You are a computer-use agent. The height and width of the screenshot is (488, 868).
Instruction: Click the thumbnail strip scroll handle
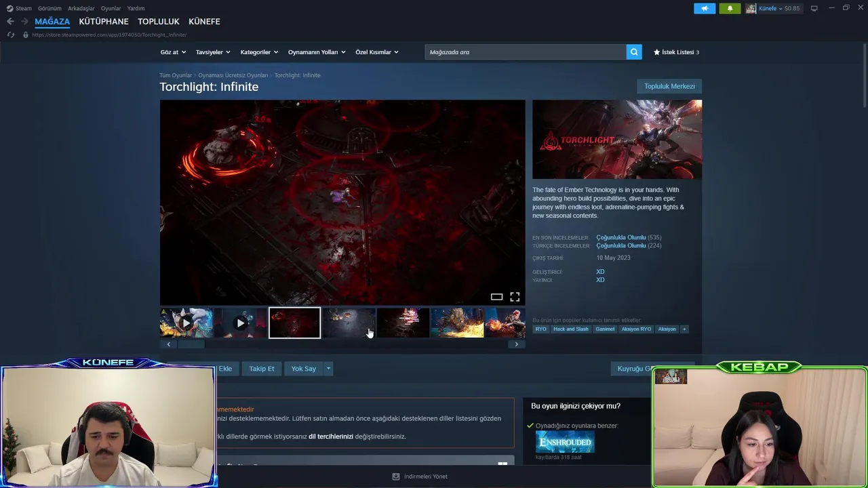click(x=191, y=344)
